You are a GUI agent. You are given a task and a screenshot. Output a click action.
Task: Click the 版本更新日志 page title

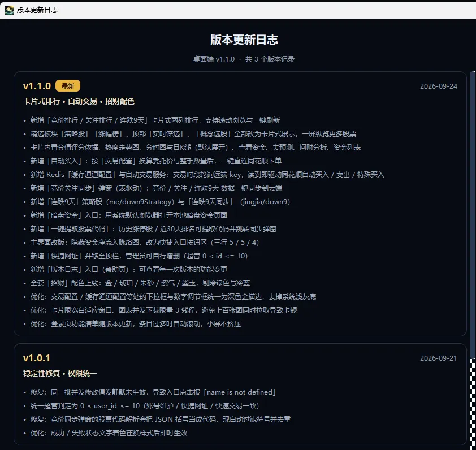pyautogui.click(x=244, y=40)
